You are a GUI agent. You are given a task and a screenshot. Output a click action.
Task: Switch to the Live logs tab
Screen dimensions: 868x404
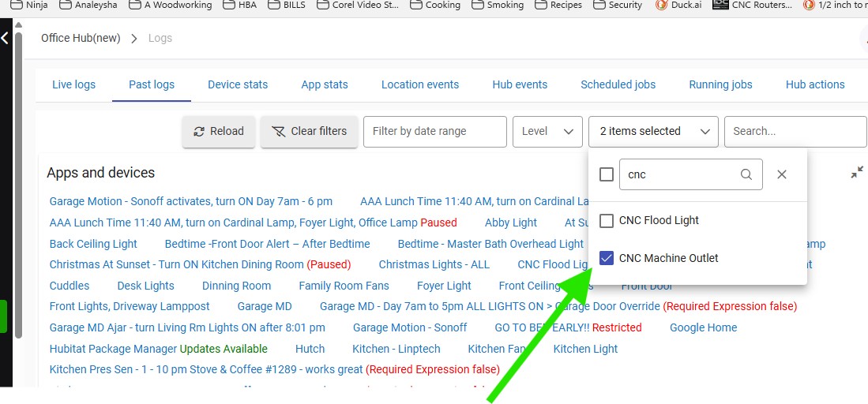coord(73,84)
